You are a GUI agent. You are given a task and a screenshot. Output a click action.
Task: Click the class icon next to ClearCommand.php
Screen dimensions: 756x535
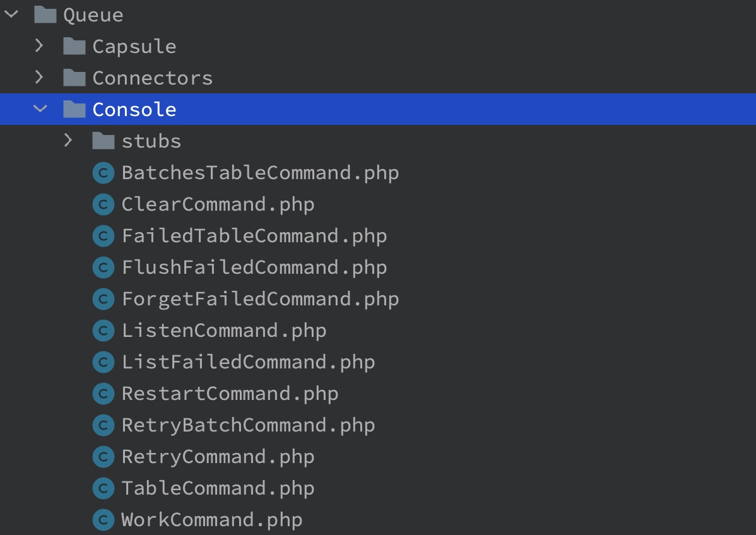(x=103, y=205)
